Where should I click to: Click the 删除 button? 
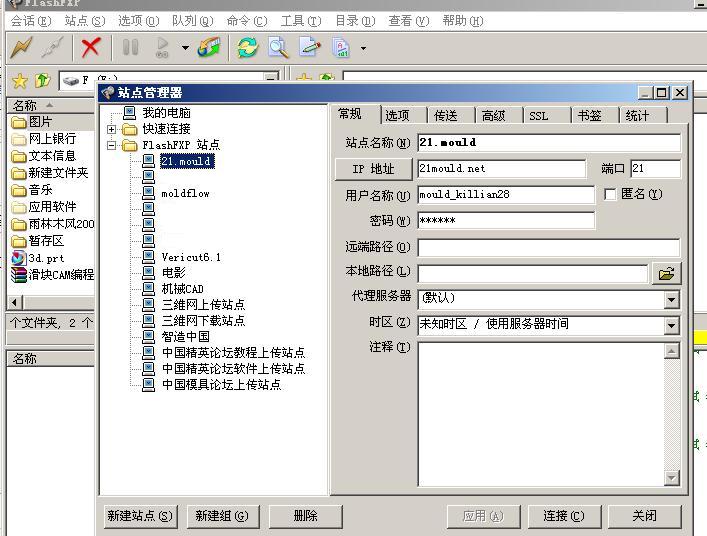click(x=306, y=516)
